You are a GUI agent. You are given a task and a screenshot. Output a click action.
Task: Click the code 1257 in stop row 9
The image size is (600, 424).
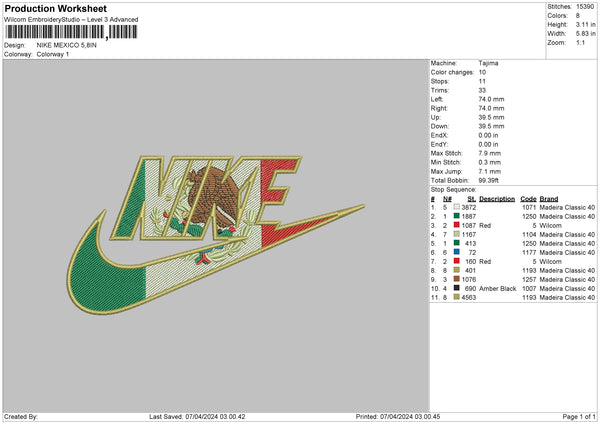[x=529, y=279]
